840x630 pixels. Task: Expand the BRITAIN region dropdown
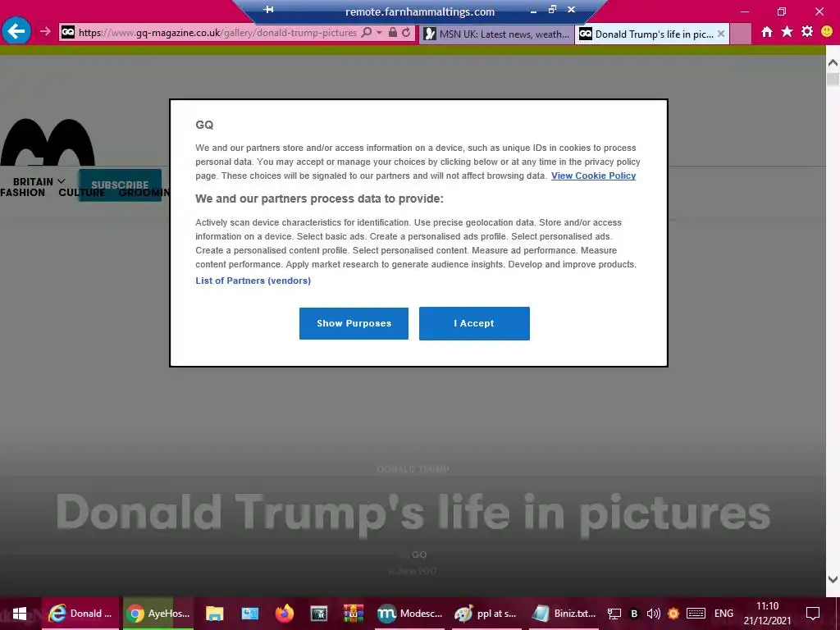click(x=39, y=181)
